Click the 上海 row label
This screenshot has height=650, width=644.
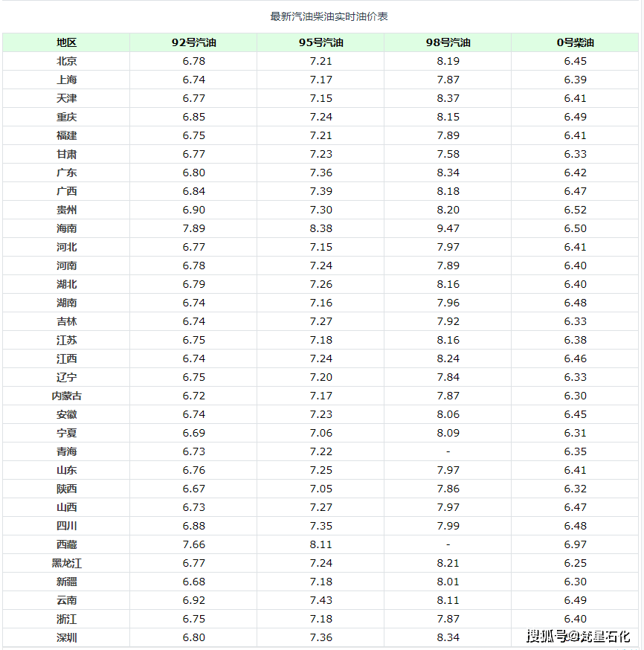tap(66, 80)
